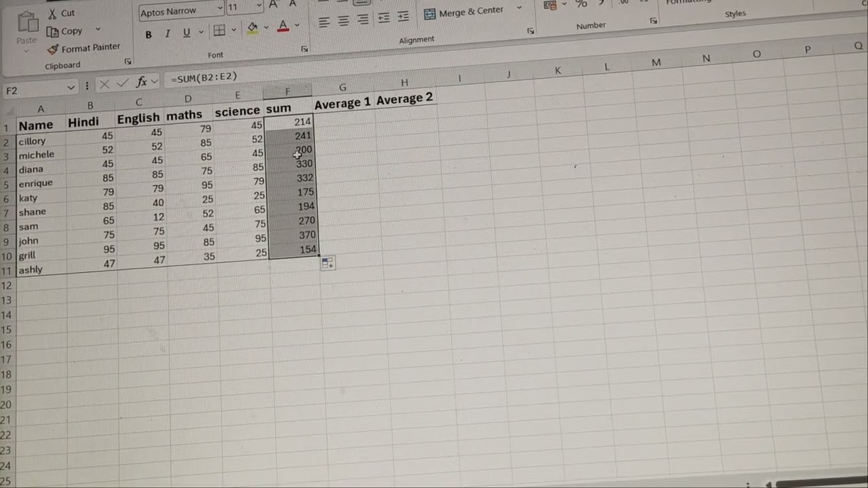Viewport: 868px width, 488px height.
Task: Expand the Copy options arrow
Action: tap(98, 29)
